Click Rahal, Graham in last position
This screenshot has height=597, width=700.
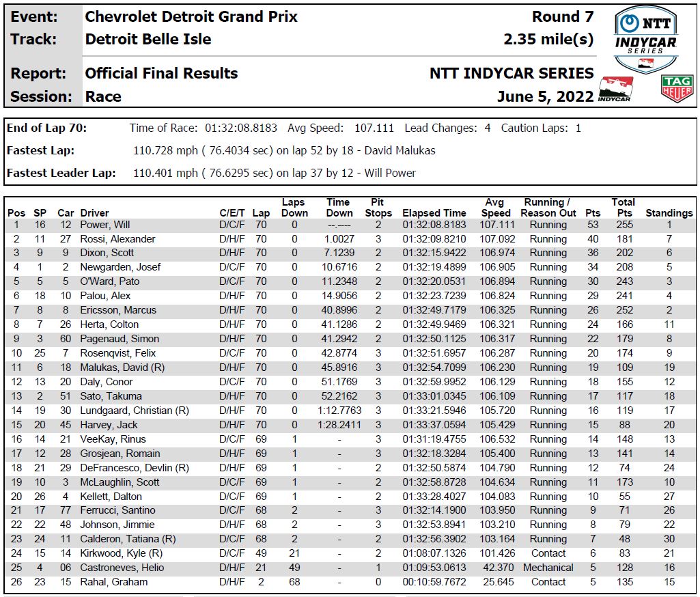point(113,582)
